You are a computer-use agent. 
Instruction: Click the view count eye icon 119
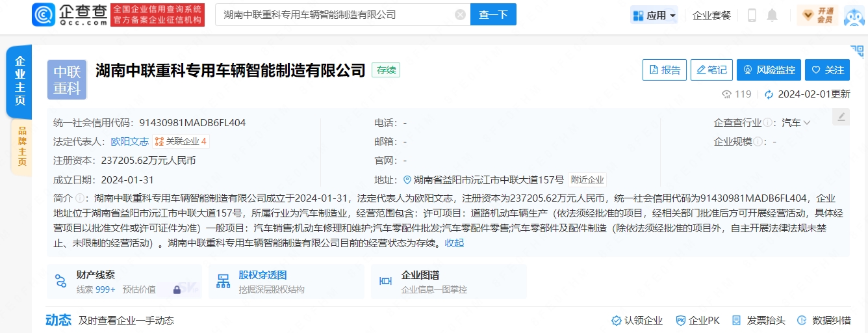pos(727,94)
